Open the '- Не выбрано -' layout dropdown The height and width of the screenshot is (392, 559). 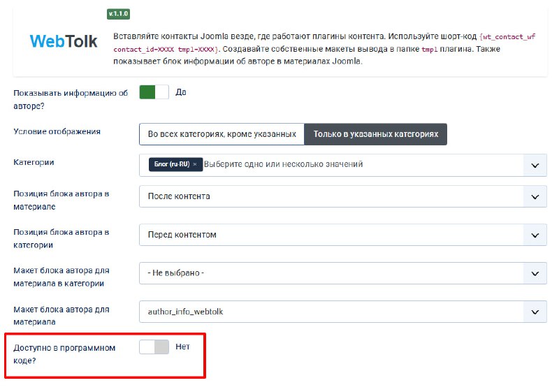pos(342,273)
